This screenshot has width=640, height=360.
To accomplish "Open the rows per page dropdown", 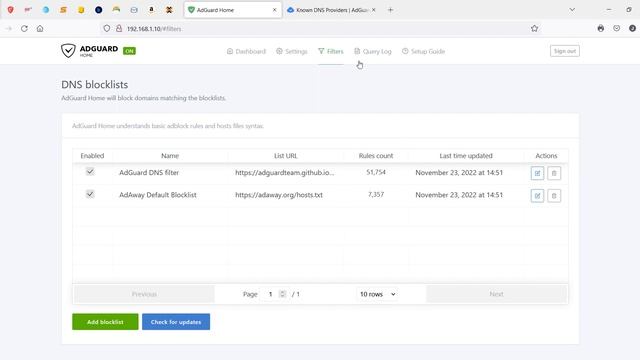I will pos(378,294).
